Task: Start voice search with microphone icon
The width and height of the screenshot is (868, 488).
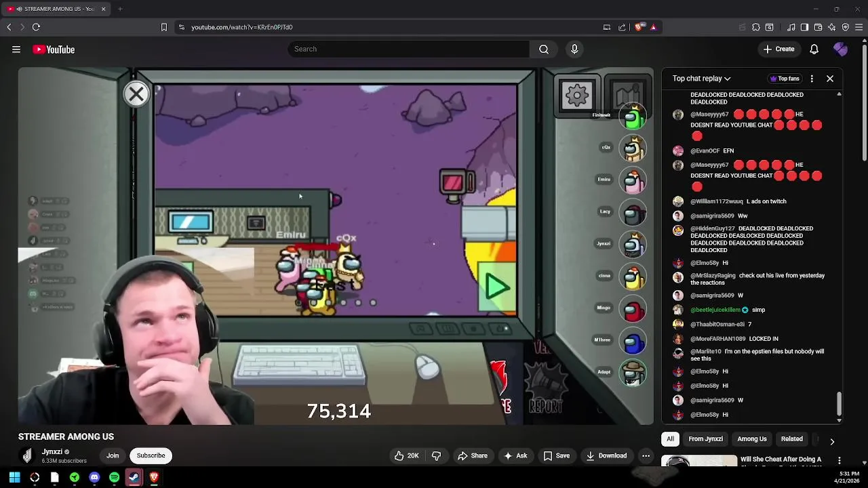Action: [574, 49]
